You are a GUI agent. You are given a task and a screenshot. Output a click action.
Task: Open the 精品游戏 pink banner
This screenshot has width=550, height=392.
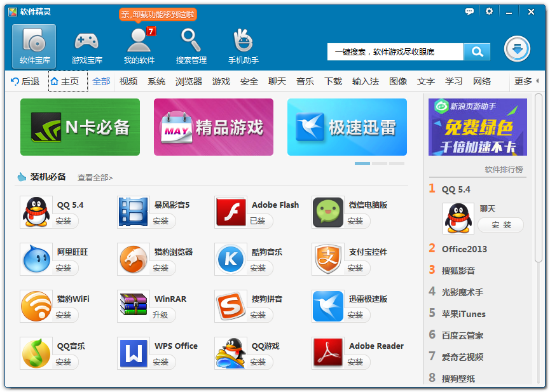pyautogui.click(x=214, y=127)
